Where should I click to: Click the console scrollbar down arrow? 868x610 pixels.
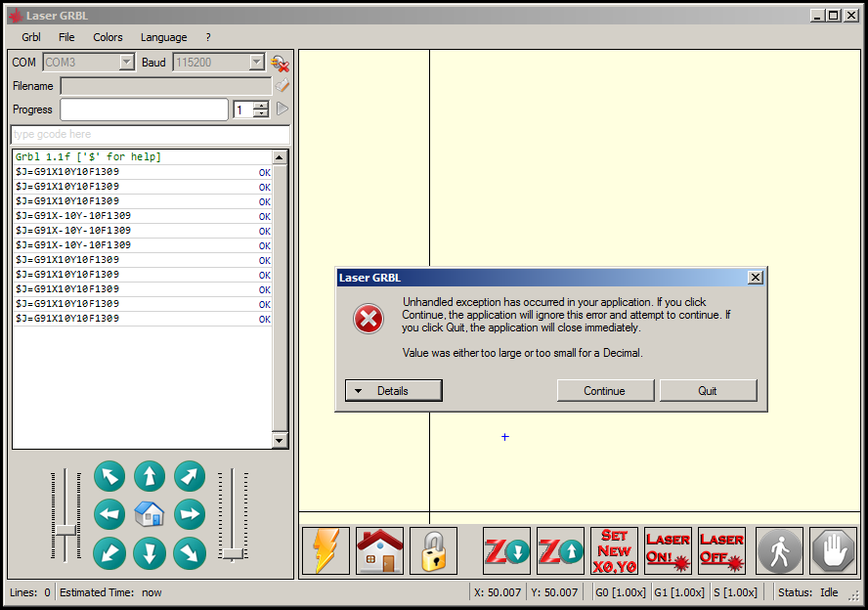(x=280, y=441)
